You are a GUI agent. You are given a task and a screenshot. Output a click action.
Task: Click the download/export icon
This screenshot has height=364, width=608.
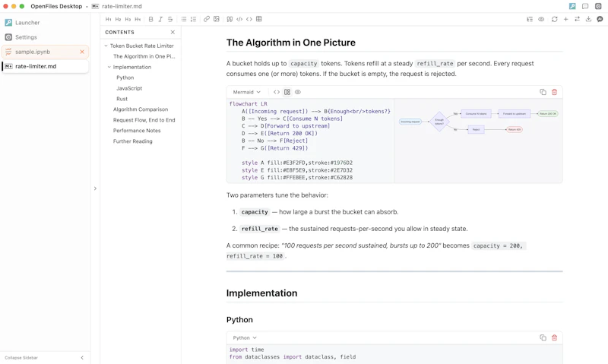click(x=588, y=19)
